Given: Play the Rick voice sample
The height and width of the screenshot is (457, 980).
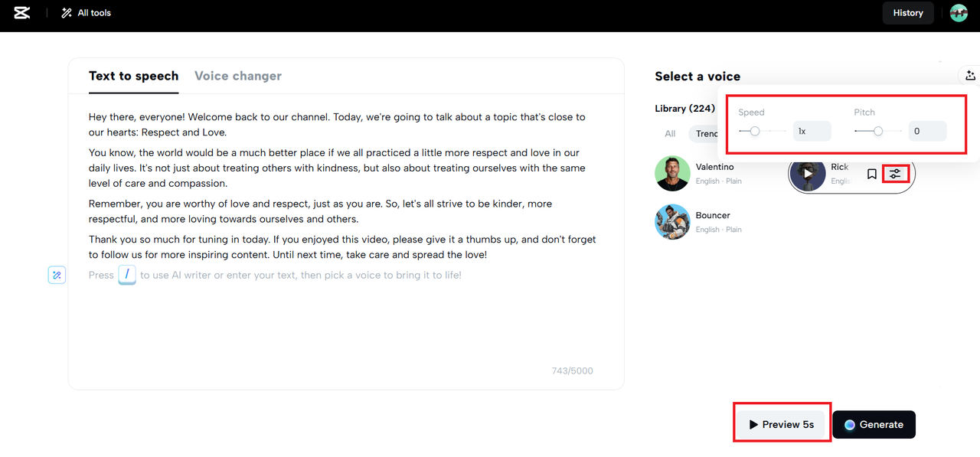Looking at the screenshot, I should coord(808,175).
